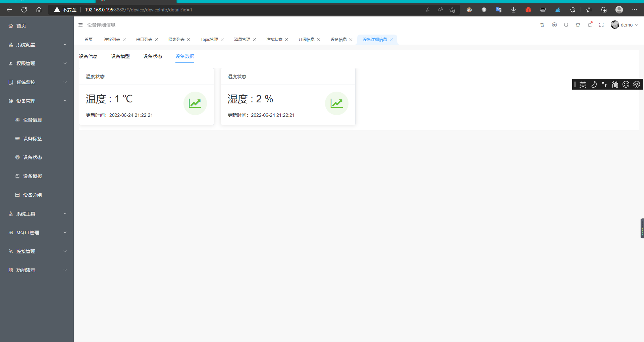
Task: Click the circular icon beside font size
Action: pos(554,25)
